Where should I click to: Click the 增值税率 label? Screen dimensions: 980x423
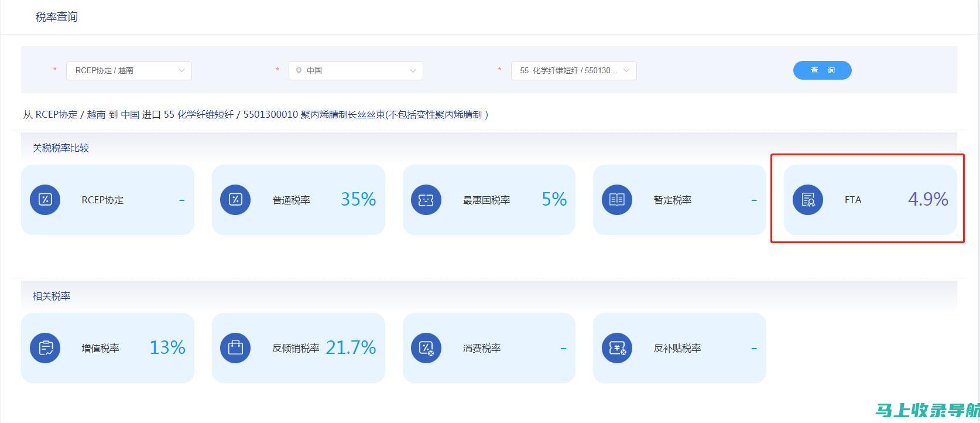101,348
